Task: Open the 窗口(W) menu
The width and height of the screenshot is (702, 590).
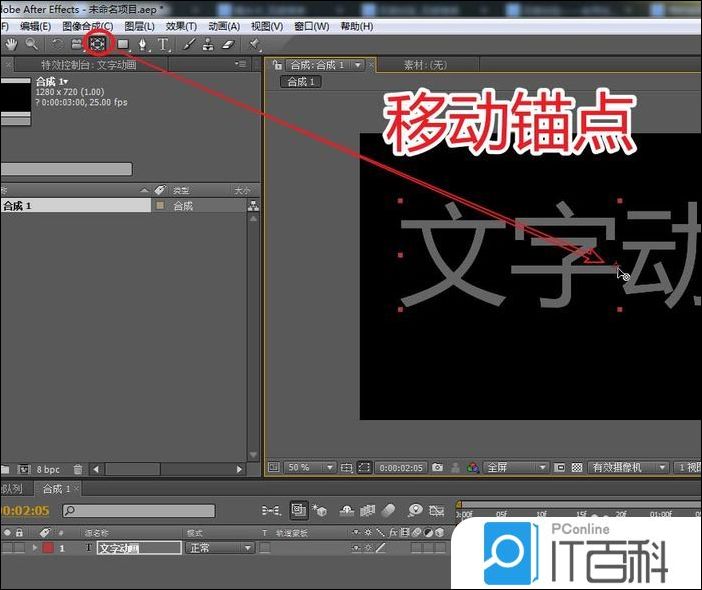Action: 311,26
